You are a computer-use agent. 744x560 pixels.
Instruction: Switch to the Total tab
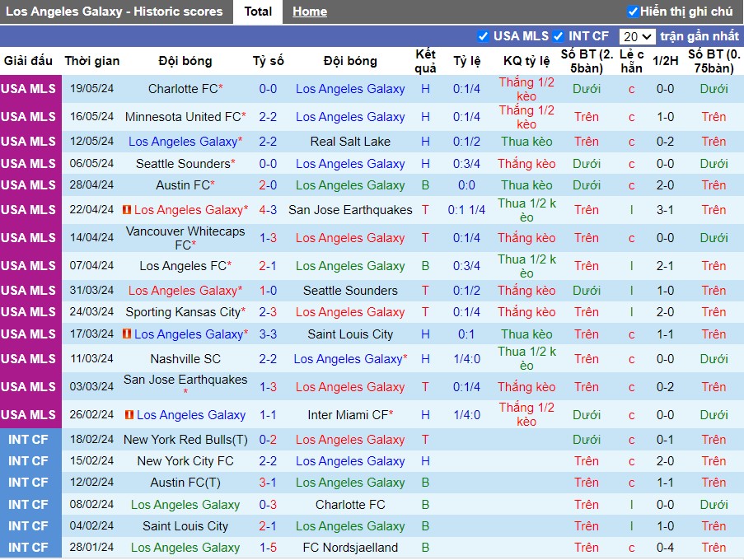coord(258,12)
